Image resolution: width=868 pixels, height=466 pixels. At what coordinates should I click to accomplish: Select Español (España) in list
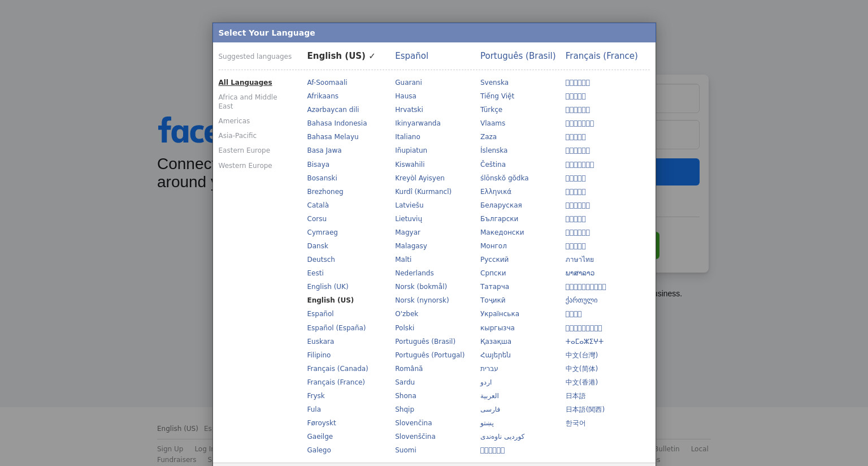pyautogui.click(x=336, y=328)
